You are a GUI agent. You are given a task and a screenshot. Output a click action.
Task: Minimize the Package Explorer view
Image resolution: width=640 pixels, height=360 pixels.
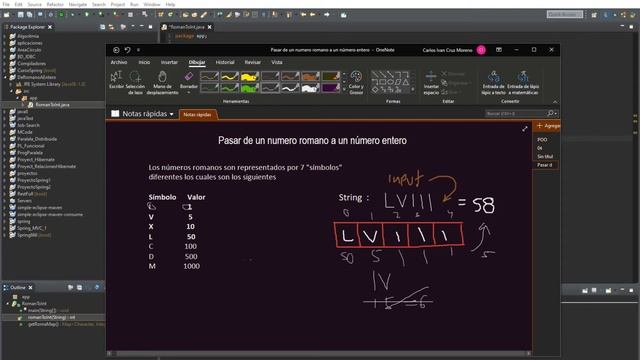click(142, 26)
